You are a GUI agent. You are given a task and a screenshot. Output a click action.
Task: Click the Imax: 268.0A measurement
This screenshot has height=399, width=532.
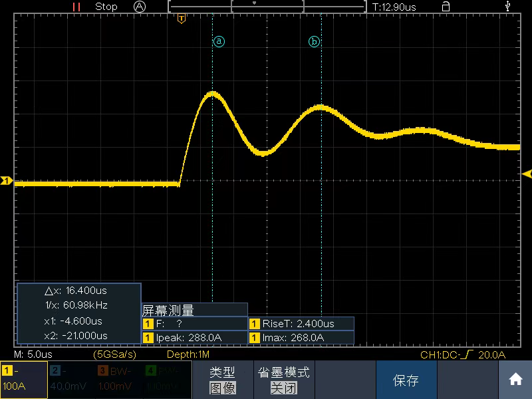tap(301, 338)
